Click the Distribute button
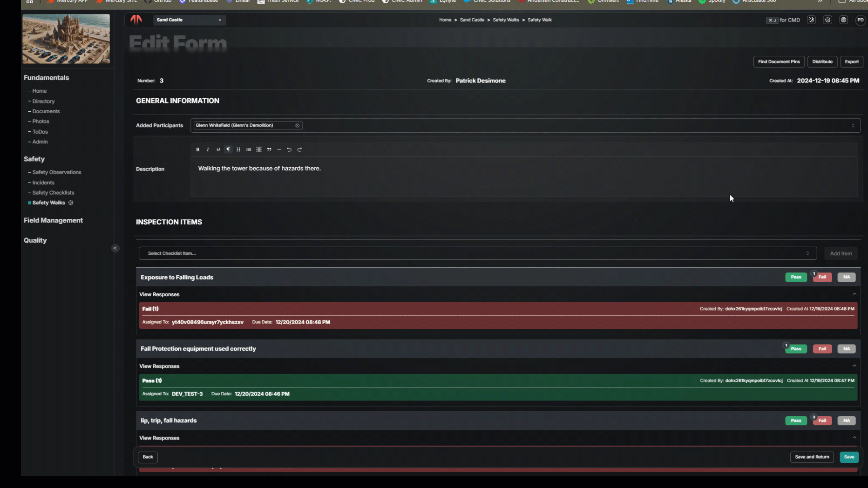Screen dimensions: 868x488 [x=822, y=61]
